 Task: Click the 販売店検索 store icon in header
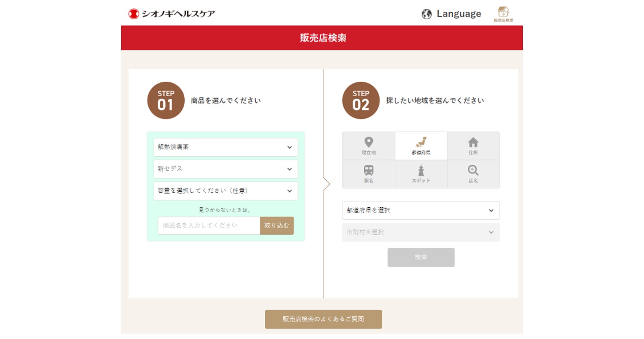click(504, 14)
